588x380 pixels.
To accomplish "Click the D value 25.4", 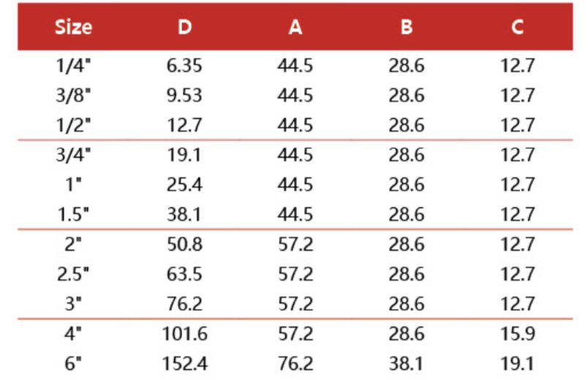I will [x=184, y=185].
